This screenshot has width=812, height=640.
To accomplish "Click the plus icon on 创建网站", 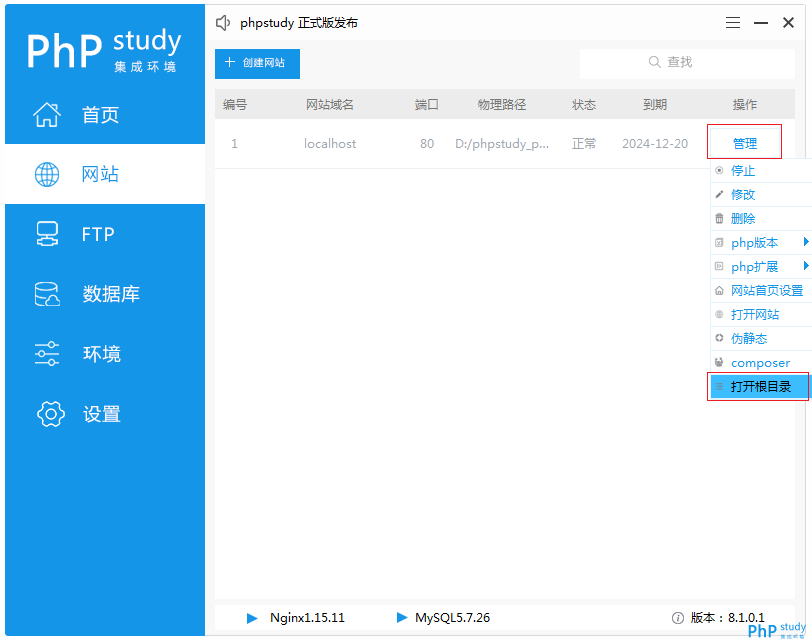I will (x=230, y=62).
